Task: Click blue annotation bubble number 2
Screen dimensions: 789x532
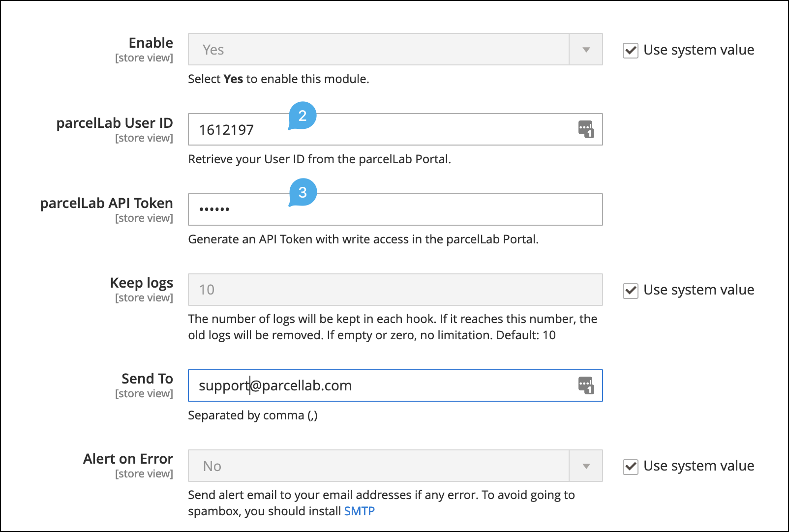Action: (x=302, y=116)
